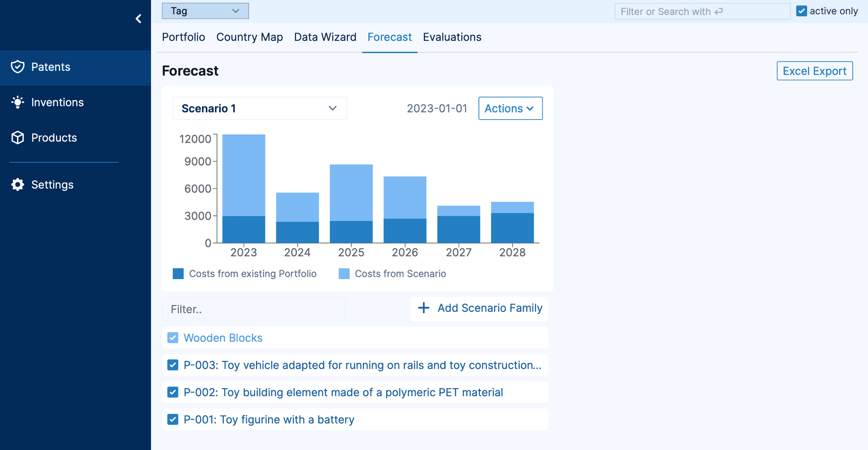The height and width of the screenshot is (450, 868).
Task: Click the light blue Costs from Scenario swatch
Action: [344, 274]
